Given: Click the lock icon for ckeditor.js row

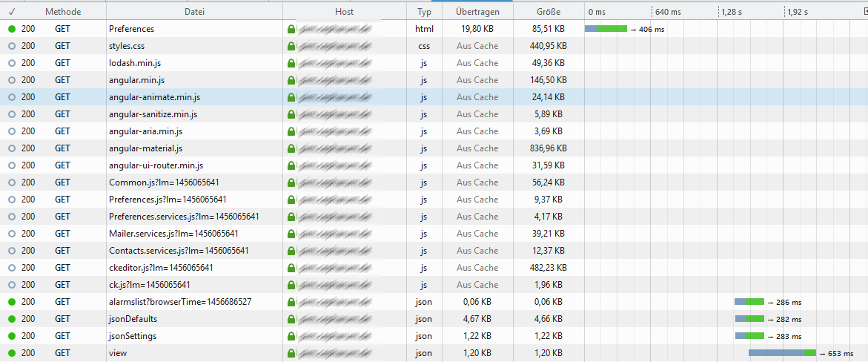Looking at the screenshot, I should (291, 268).
